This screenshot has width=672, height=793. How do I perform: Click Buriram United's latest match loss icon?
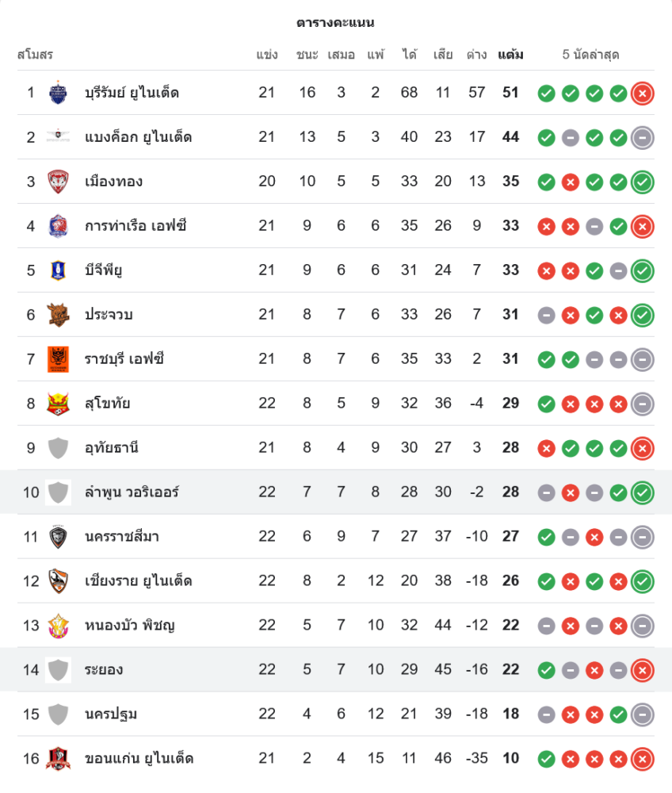(643, 93)
